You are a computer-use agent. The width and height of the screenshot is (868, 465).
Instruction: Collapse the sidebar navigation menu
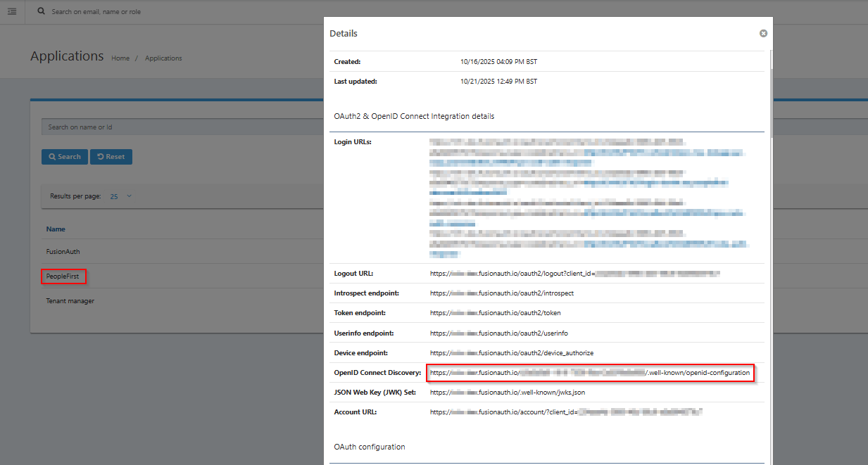tap(12, 11)
